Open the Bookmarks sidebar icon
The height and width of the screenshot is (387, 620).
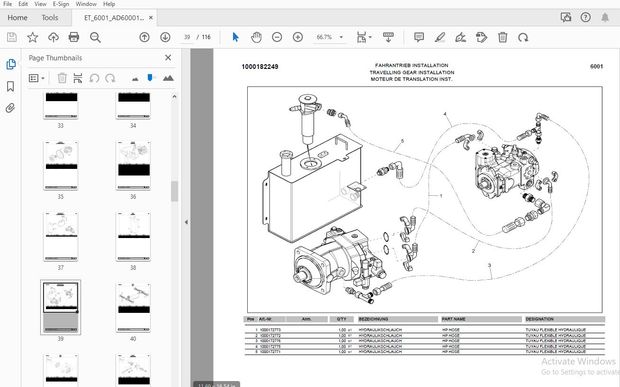pyautogui.click(x=11, y=86)
